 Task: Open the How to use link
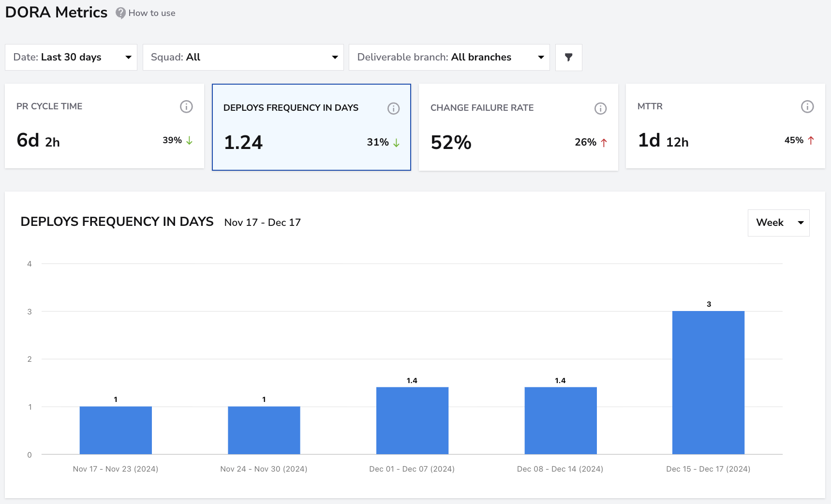pos(152,13)
